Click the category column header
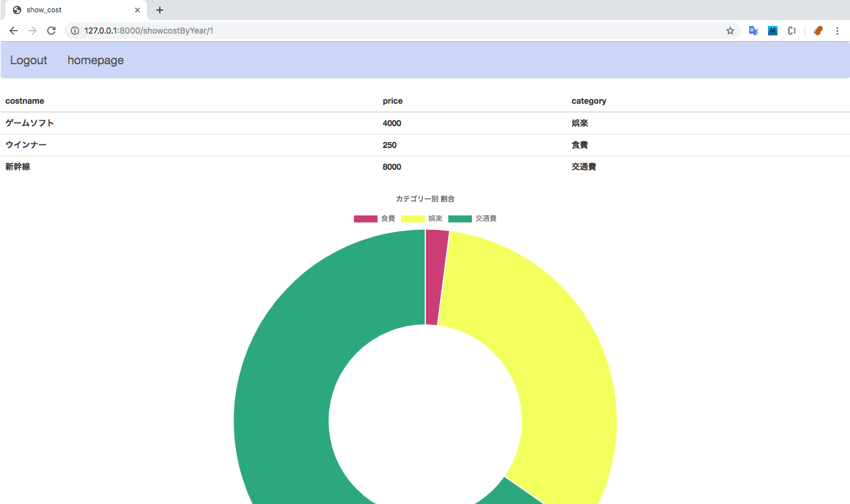The image size is (850, 504). (x=589, y=101)
